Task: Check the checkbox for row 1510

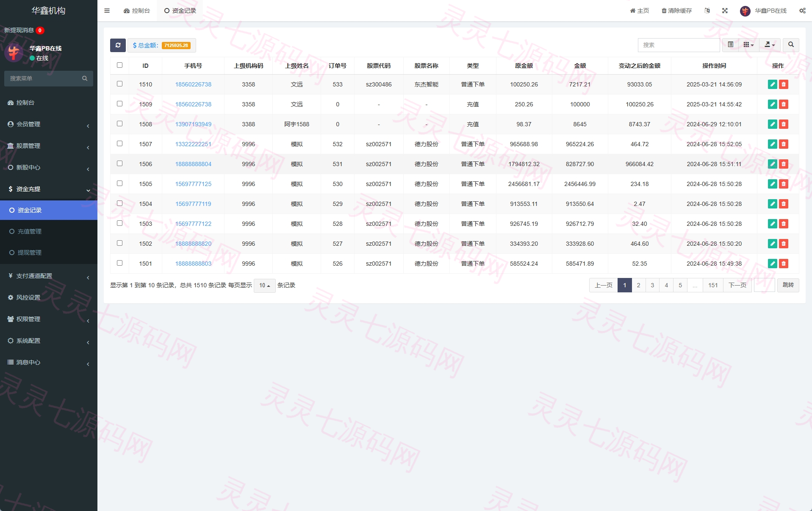Action: [x=119, y=84]
